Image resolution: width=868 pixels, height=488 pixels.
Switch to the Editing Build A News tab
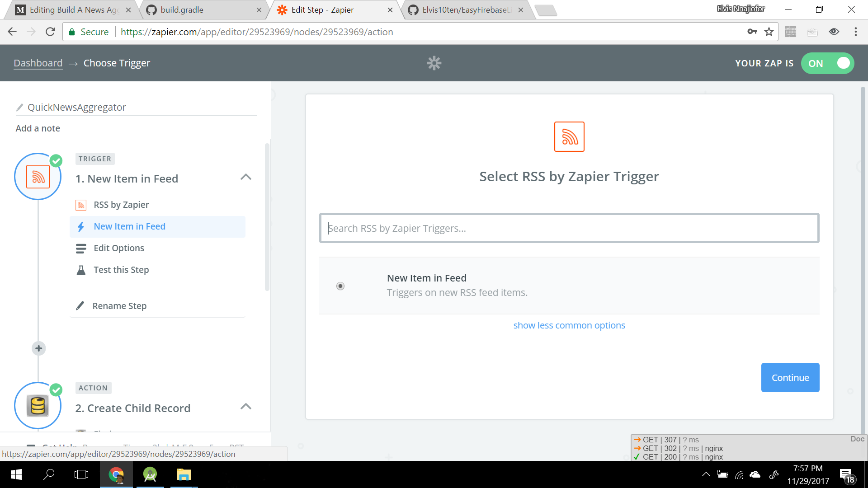pyautogui.click(x=73, y=10)
